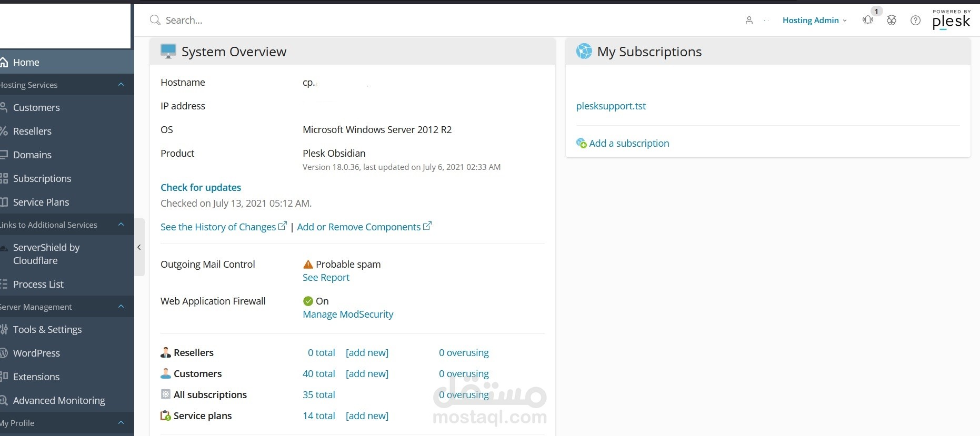Click the System Overview monitor icon
Viewport: 980px width, 436px height.
coord(168,51)
